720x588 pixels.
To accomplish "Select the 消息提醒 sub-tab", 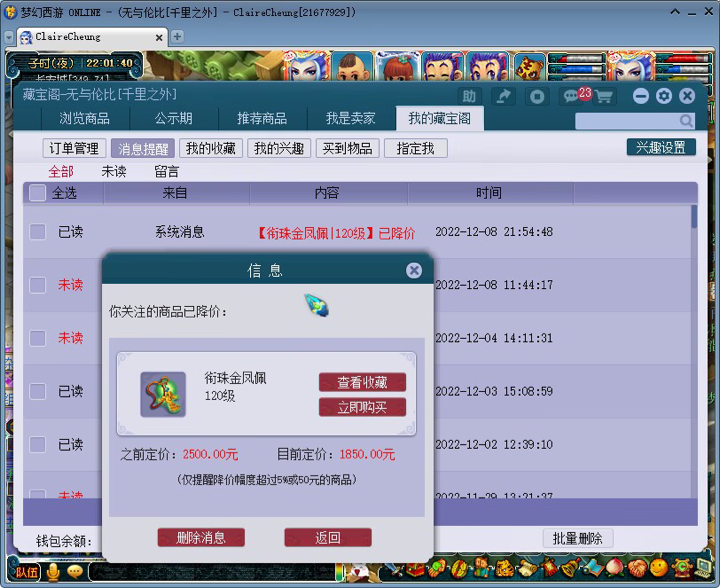I will coord(143,148).
